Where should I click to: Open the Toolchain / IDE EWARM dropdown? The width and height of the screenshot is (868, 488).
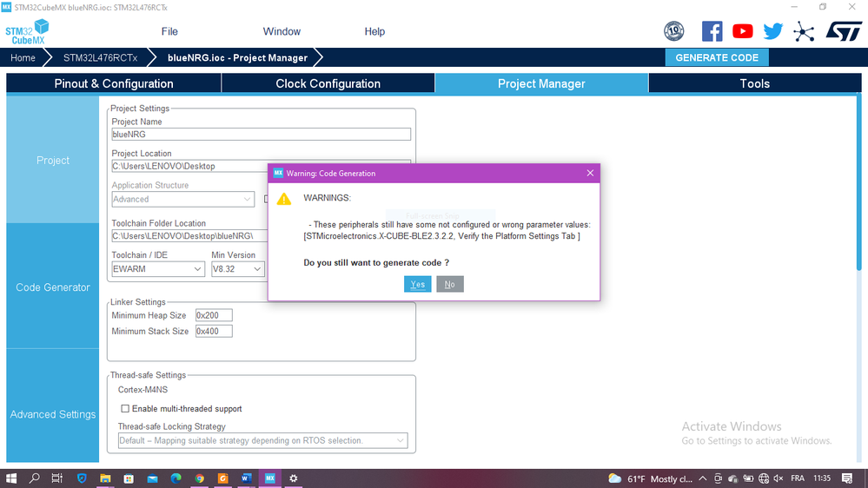158,269
